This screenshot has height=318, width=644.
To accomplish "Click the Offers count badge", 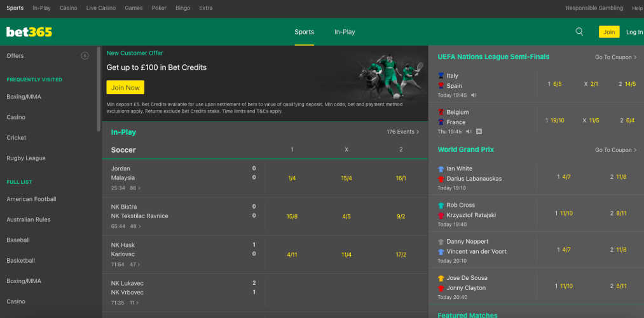I will [85, 55].
